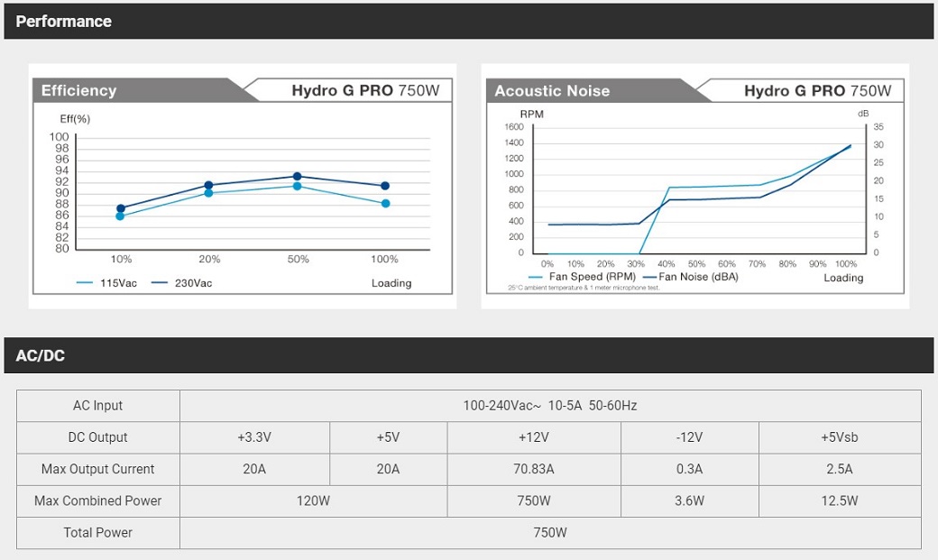Image resolution: width=938 pixels, height=560 pixels.
Task: Select the Total Power row header
Action: [98, 532]
